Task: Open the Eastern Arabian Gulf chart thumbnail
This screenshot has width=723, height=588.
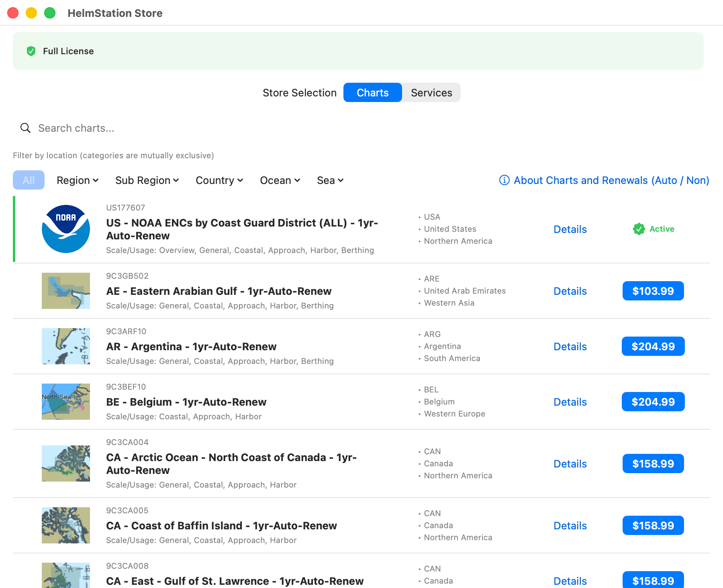Action: tap(66, 291)
